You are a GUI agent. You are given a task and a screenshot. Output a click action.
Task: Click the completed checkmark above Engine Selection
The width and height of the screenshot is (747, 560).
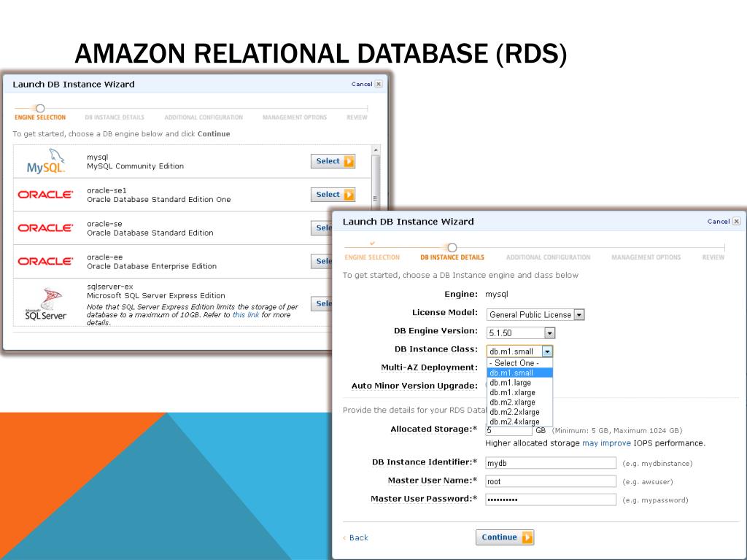[372, 244]
